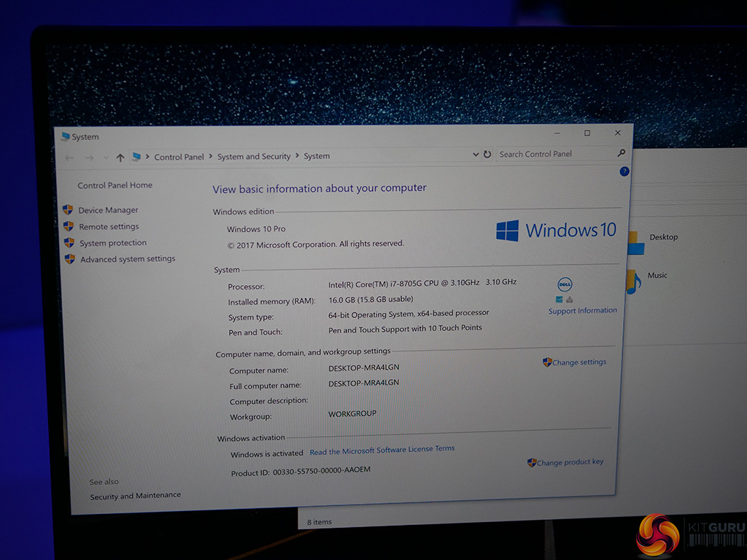Select the WORKGROUP value
747x560 pixels.
(x=352, y=414)
